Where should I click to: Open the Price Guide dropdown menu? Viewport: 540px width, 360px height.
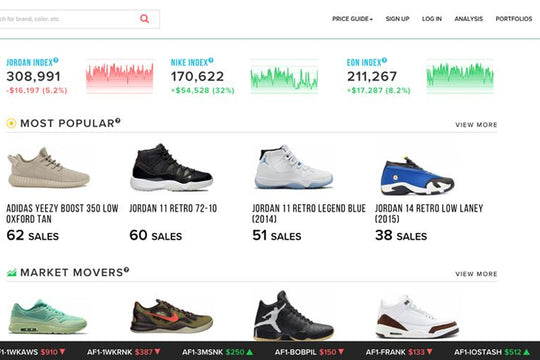352,19
